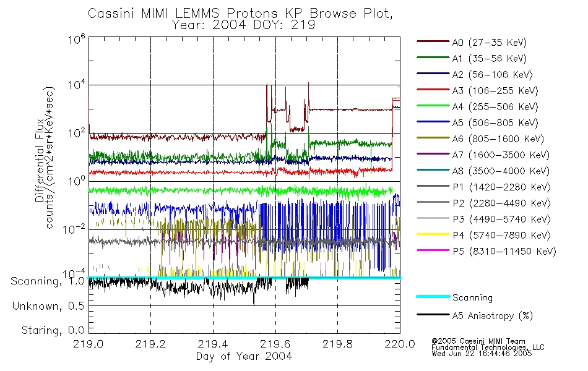The image size is (588, 371).
Task: Click the P2 (2280-4490 KeV) legend label
Action: 501,203
